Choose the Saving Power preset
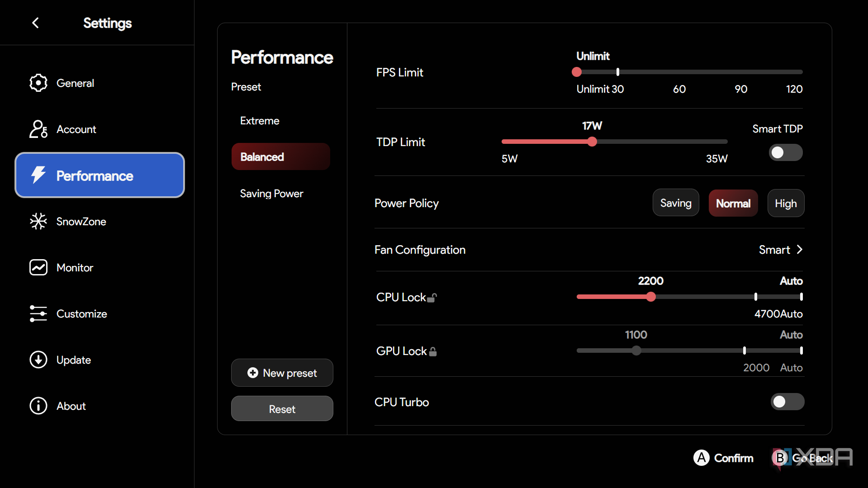Screen dimensions: 868x488 click(271, 194)
